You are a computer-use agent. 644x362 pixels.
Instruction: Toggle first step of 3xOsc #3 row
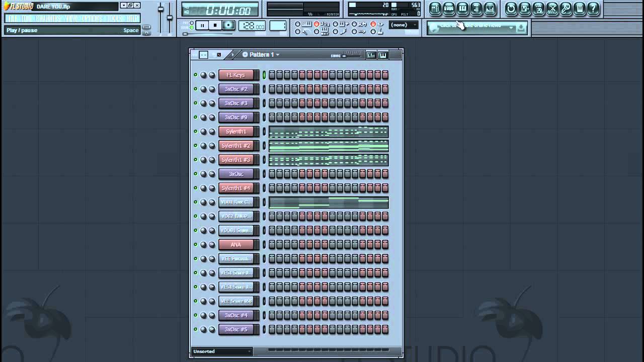pos(272,103)
